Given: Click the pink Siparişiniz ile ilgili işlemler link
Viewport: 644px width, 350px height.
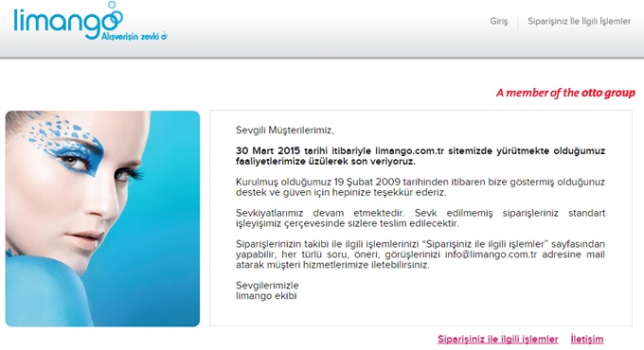Looking at the screenshot, I should 498,340.
